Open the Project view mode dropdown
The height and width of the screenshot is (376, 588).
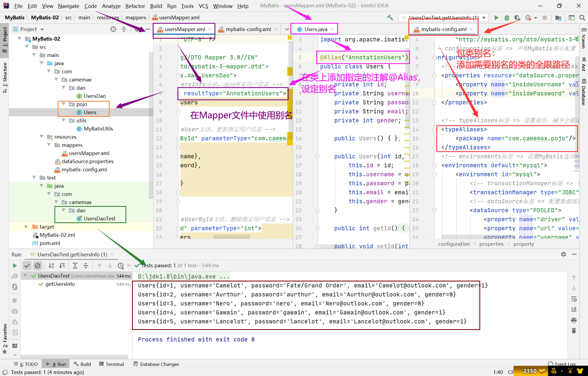[42, 29]
